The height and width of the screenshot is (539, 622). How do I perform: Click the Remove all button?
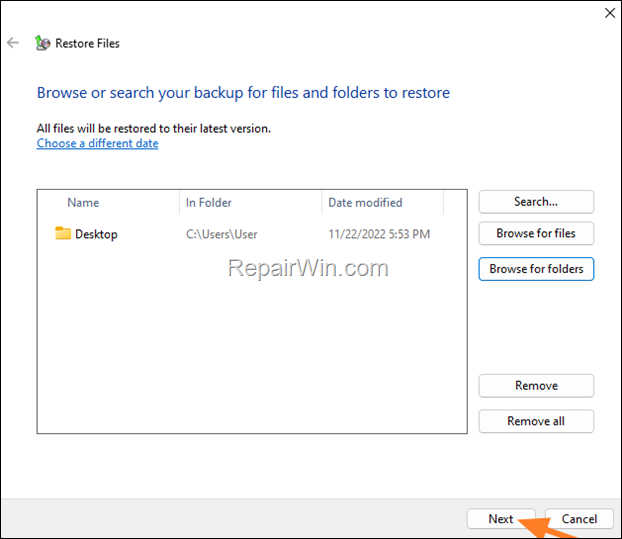coord(536,421)
